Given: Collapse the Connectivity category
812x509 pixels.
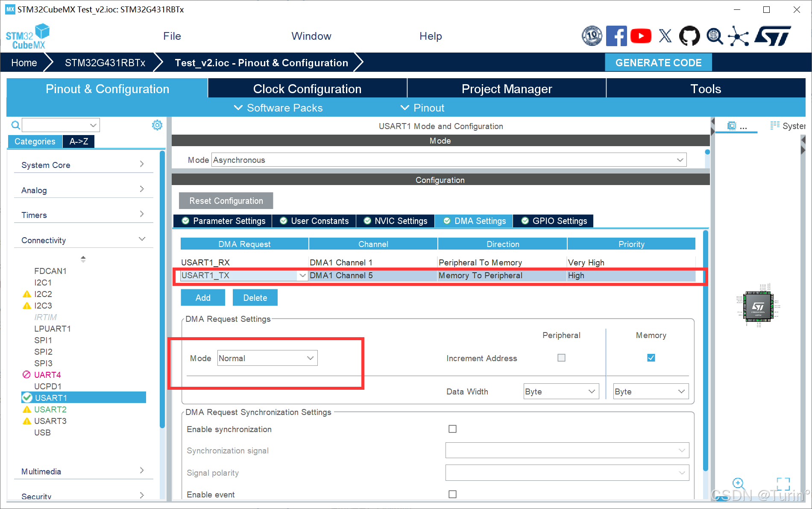Looking at the screenshot, I should click(x=83, y=240).
